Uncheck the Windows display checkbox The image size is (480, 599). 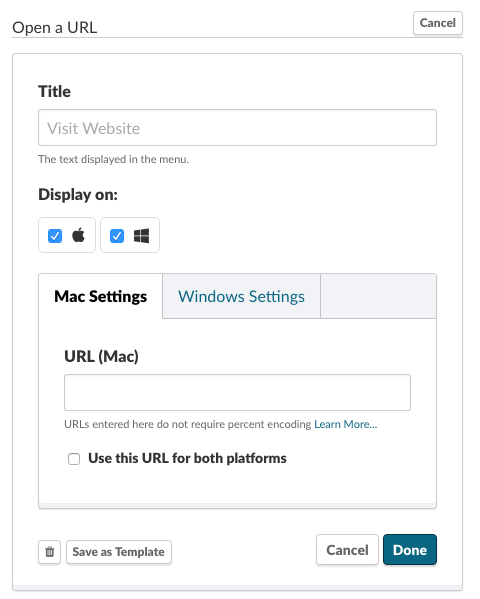[117, 236]
